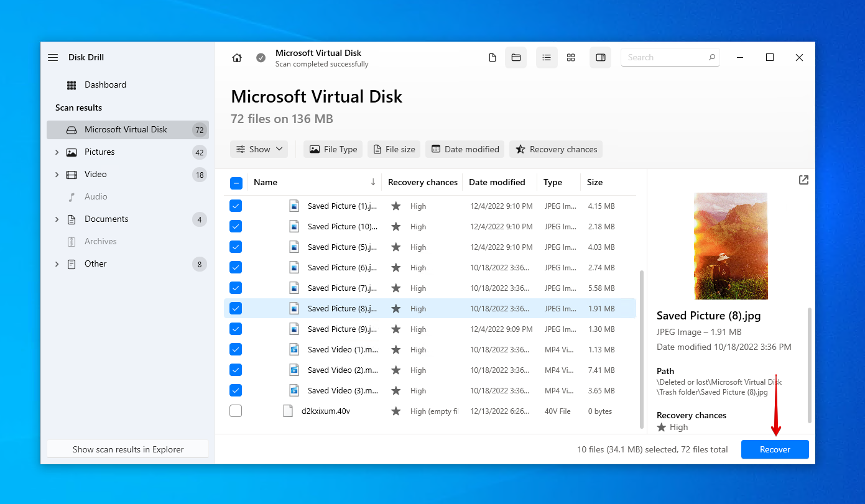The image size is (865, 504).
Task: Click the Search input field
Action: click(x=665, y=57)
